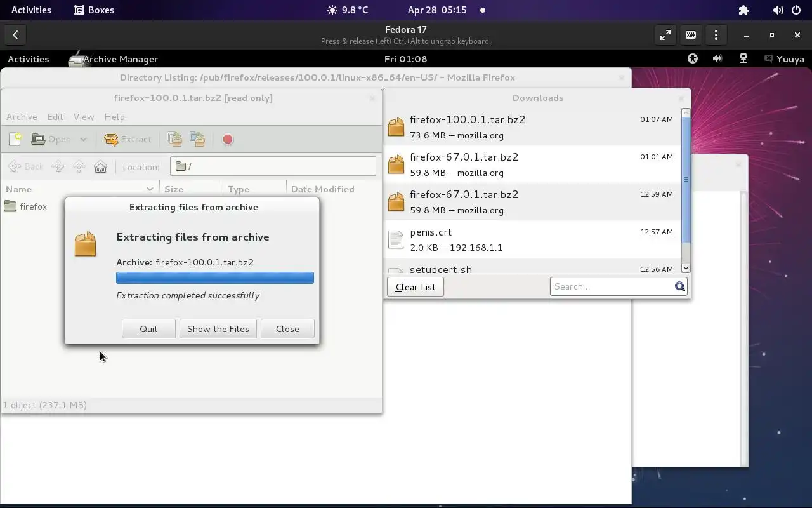Click the penis.crt document icon

pyautogui.click(x=396, y=239)
